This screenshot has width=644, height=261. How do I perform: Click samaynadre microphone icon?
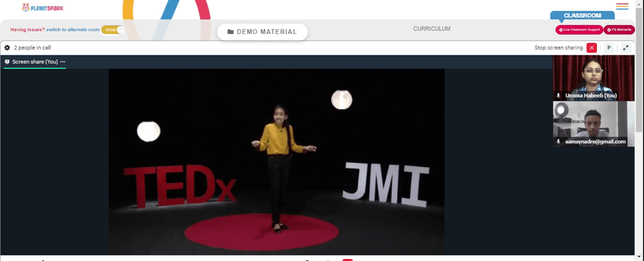click(558, 141)
